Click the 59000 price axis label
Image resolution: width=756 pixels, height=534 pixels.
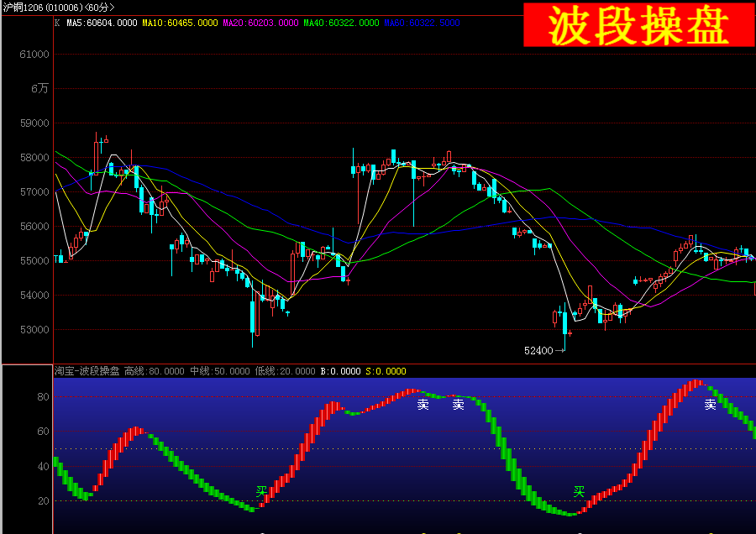(34, 123)
